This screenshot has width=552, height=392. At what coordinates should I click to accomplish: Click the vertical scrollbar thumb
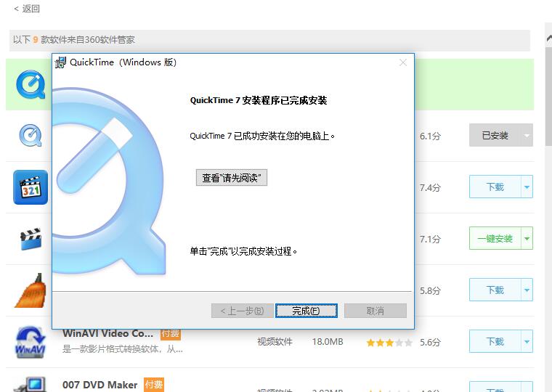[549, 95]
